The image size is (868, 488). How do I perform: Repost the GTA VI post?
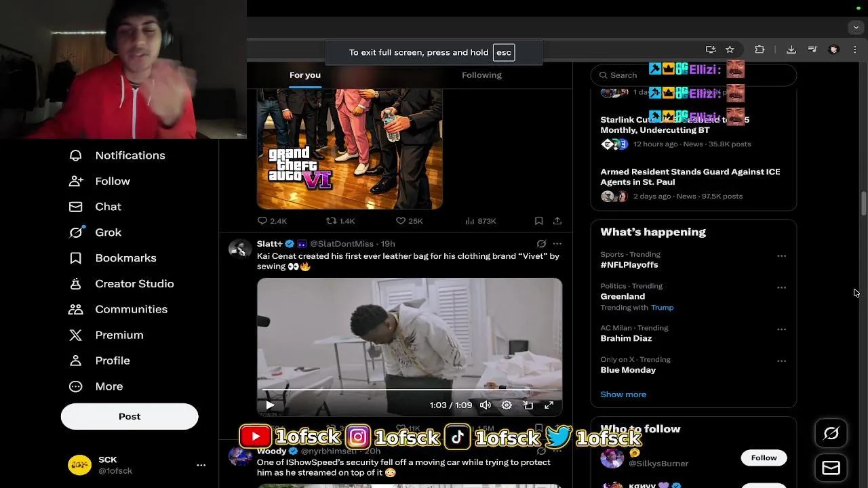click(341, 221)
